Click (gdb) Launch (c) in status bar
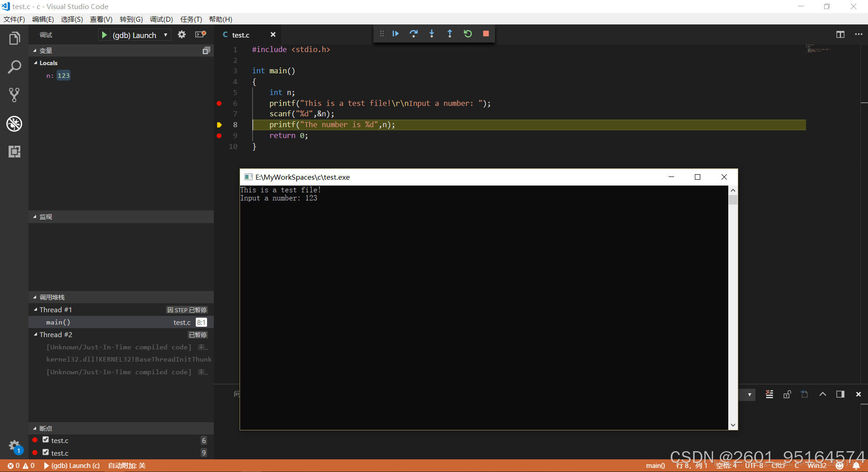 [x=71, y=466]
